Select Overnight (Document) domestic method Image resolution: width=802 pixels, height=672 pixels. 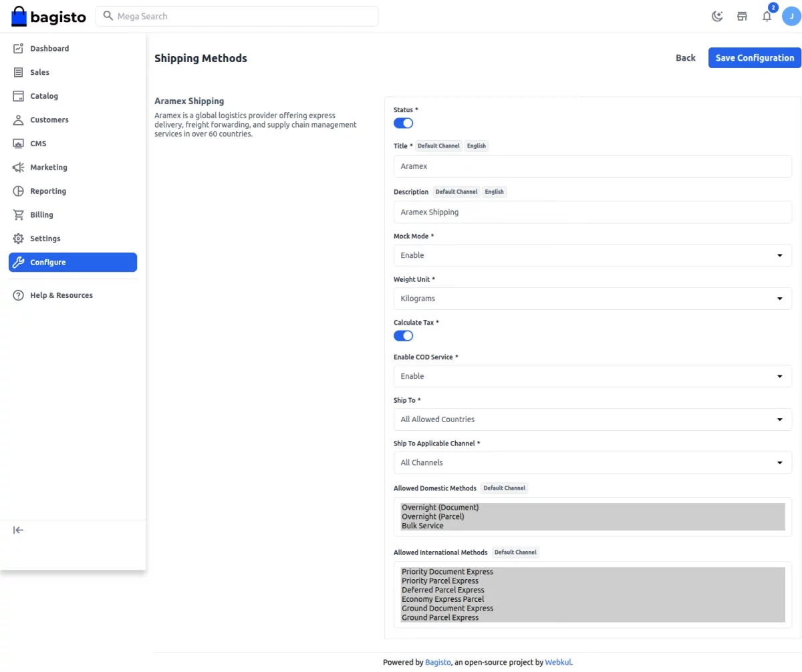(x=593, y=508)
